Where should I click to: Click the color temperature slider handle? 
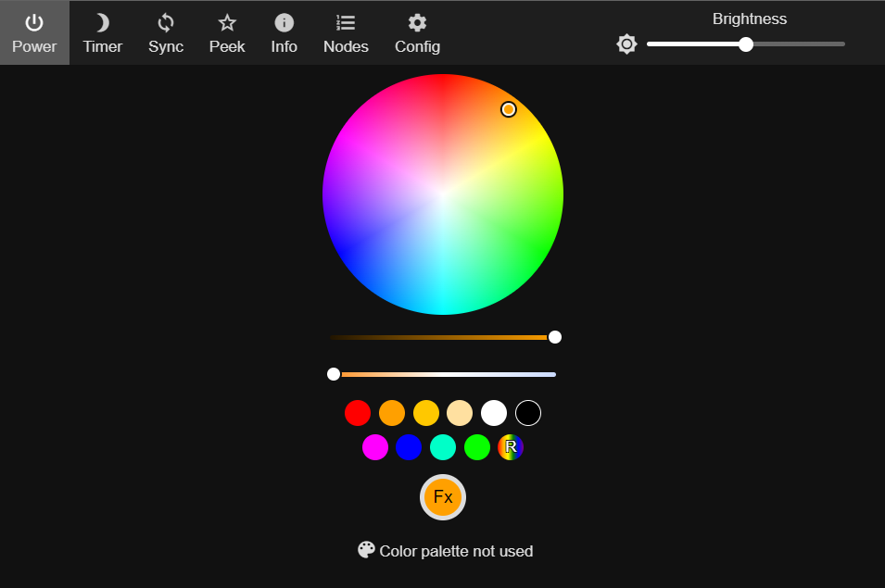(334, 374)
